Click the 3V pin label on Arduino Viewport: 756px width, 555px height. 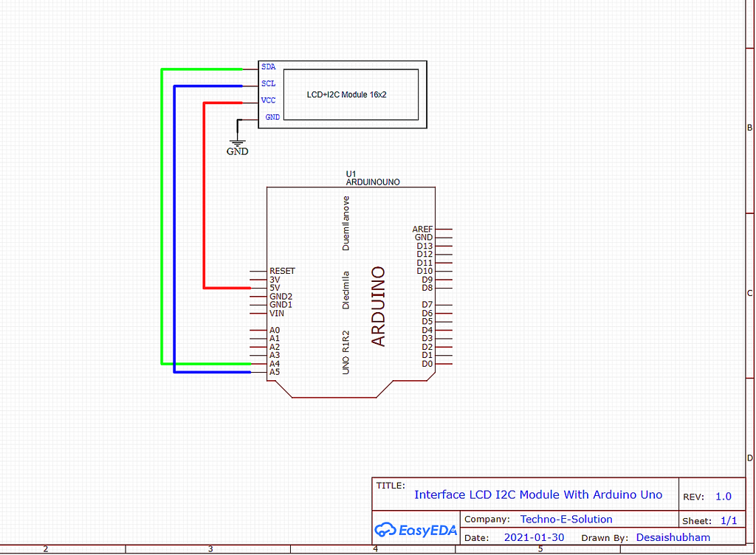[275, 280]
